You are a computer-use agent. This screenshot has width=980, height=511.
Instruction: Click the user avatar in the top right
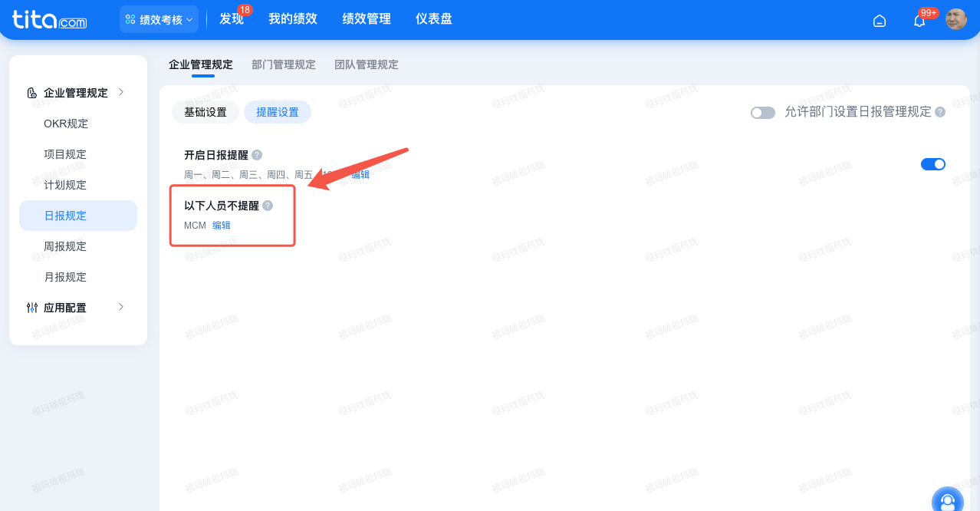coord(955,19)
